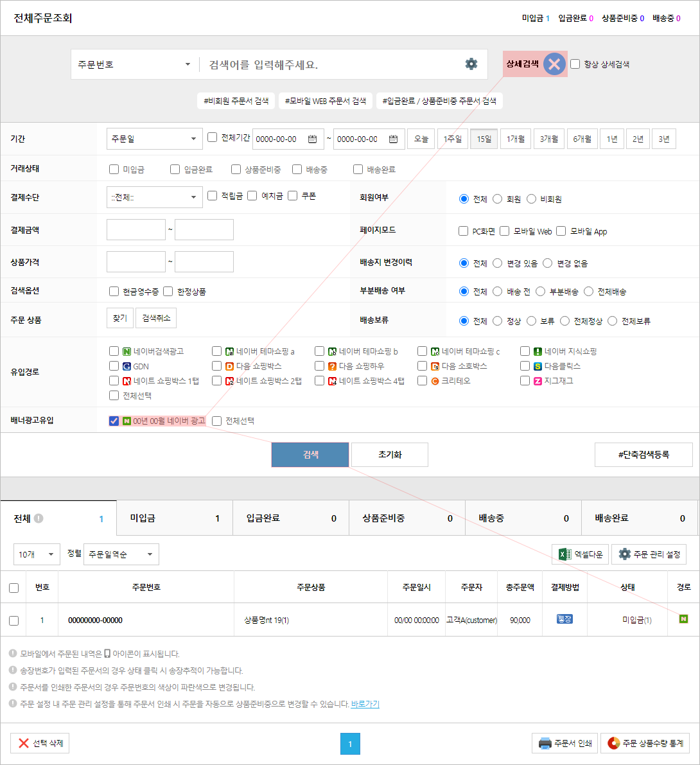Switch to 미입금 tab
700x765 pixels.
click(x=175, y=518)
